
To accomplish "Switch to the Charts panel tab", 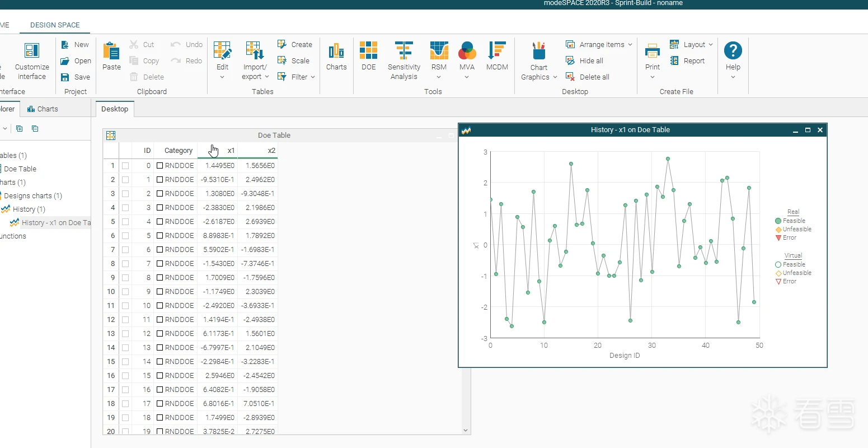I will 43,109.
